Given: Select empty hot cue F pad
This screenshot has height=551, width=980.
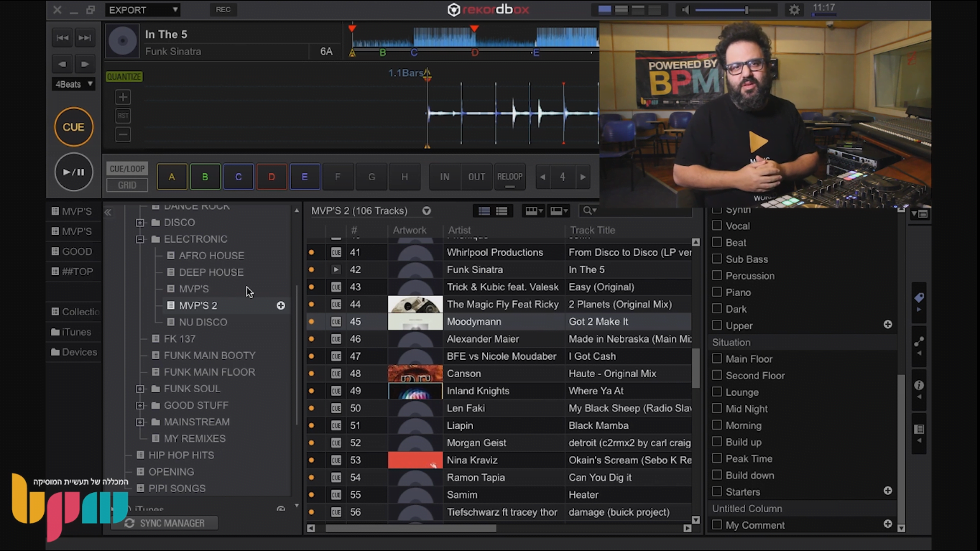Looking at the screenshot, I should pyautogui.click(x=338, y=177).
